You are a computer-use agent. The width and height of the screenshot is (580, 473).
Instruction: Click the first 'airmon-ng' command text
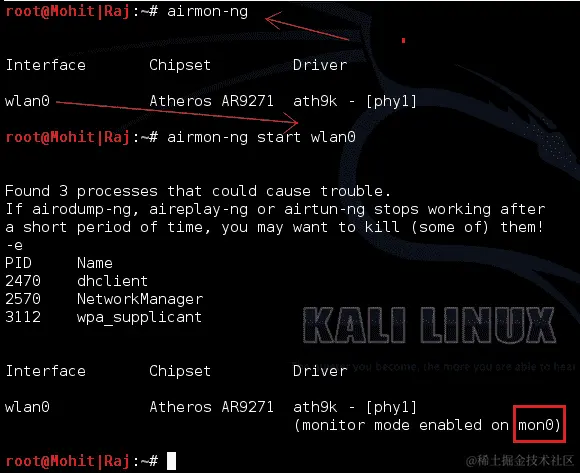click(x=208, y=12)
